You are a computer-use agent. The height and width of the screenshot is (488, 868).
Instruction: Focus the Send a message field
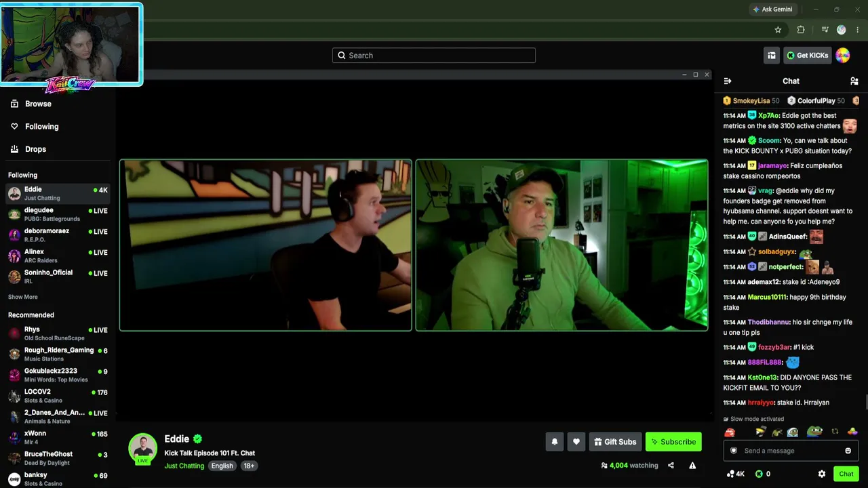[x=791, y=451]
